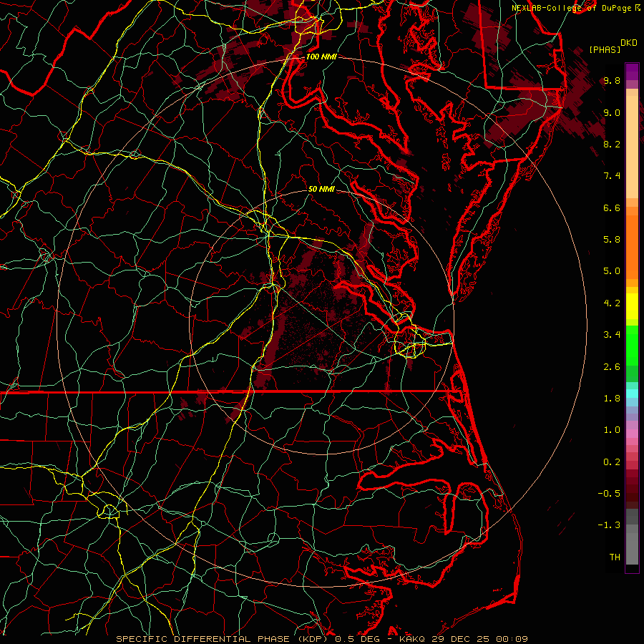Viewport: 644px width, 644px height.
Task: Click the orange swatch in the color bar
Action: [632, 248]
